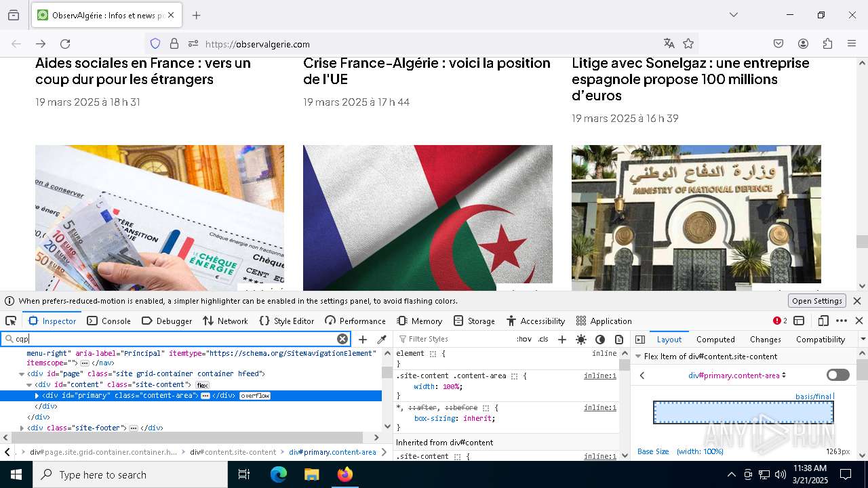Image resolution: width=868 pixels, height=488 pixels.
Task: Go forward in browser history
Action: [41, 44]
